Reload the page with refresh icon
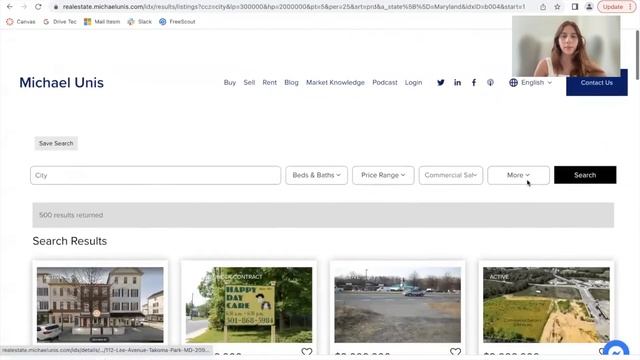640x360 pixels. tap(38, 7)
